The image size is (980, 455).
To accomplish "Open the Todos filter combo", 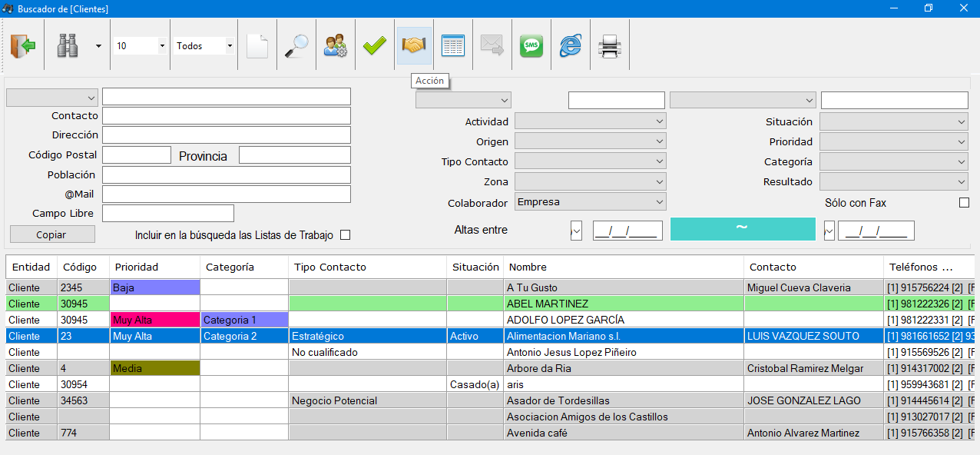I will coord(204,46).
